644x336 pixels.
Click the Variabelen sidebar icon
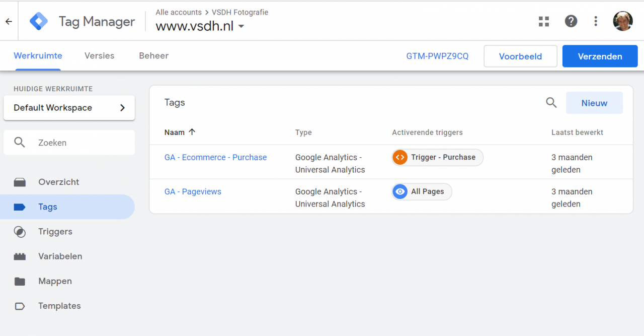click(20, 256)
